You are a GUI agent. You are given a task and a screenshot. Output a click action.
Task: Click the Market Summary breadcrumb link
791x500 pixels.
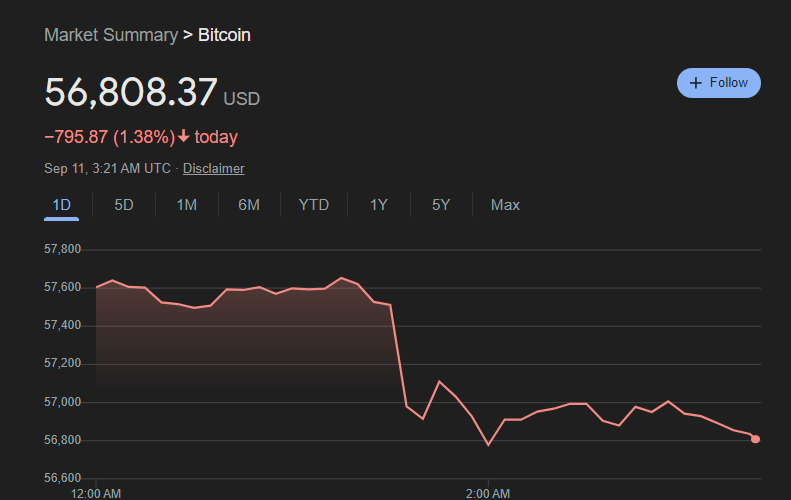tap(110, 35)
